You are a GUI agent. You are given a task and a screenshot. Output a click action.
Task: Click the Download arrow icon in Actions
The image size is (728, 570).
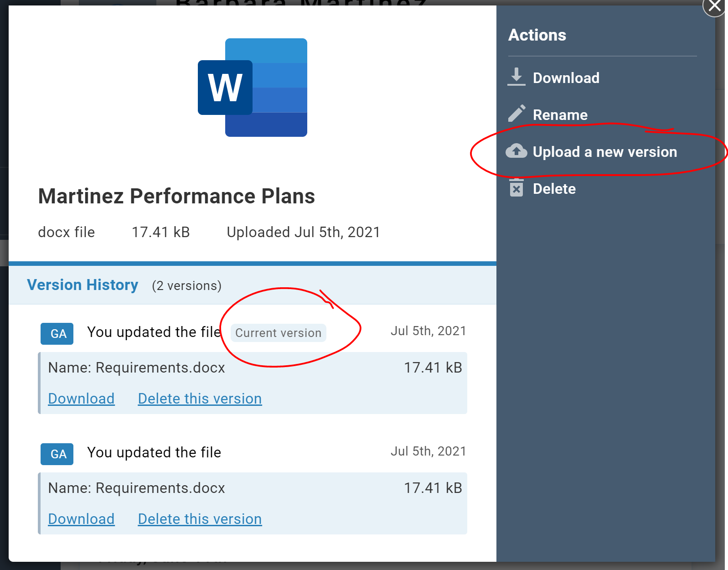(x=516, y=77)
